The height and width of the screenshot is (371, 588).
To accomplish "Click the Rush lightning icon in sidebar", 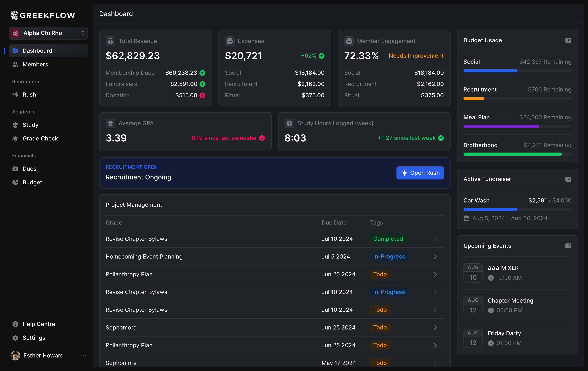I will (x=15, y=95).
